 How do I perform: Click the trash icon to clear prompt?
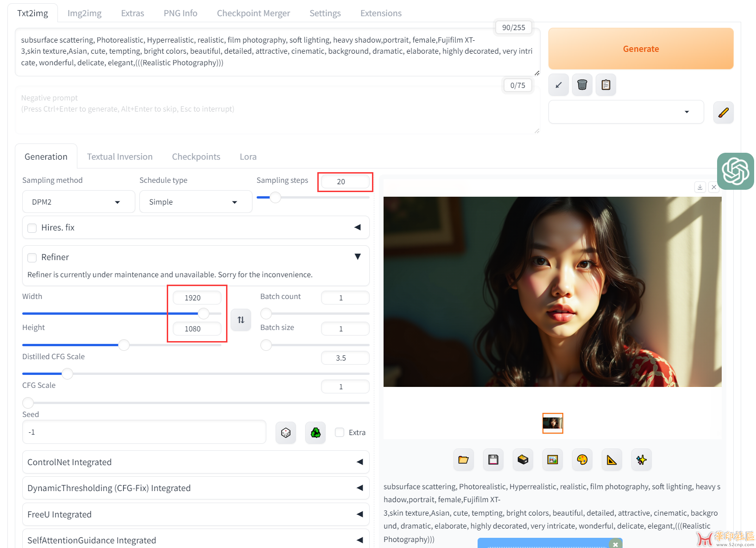click(x=582, y=85)
